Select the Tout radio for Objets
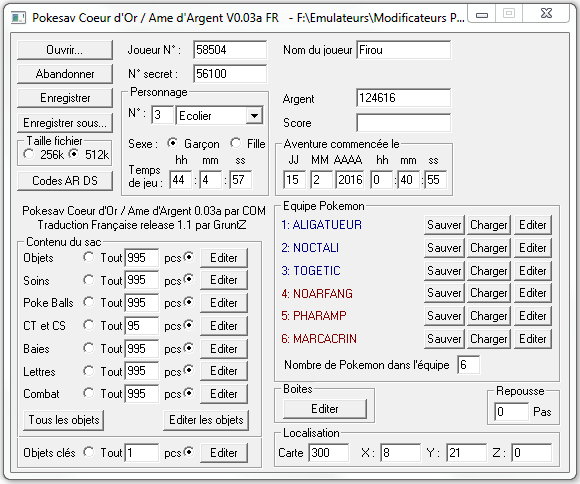This screenshot has height=484, width=580. (x=88, y=257)
